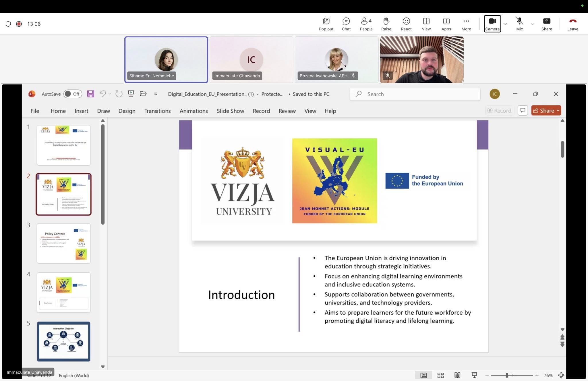Click the red PowerPoint Share button
The image size is (588, 381).
click(543, 111)
